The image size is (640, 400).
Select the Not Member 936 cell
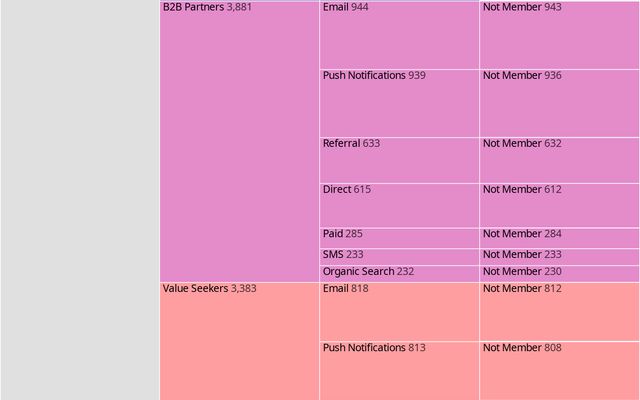click(560, 103)
